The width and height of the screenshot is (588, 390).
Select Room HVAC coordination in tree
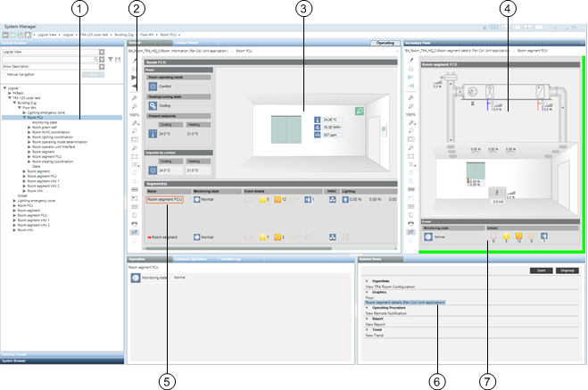coord(51,132)
